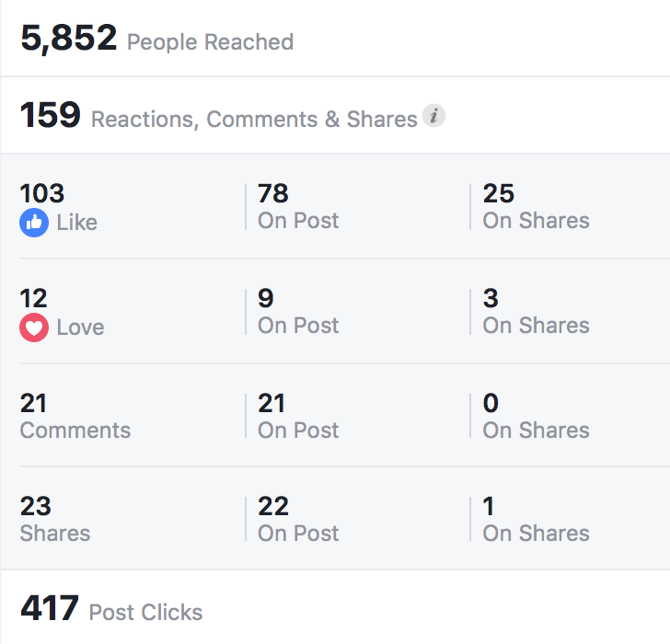Select 1 On Shares for shares

(x=536, y=519)
